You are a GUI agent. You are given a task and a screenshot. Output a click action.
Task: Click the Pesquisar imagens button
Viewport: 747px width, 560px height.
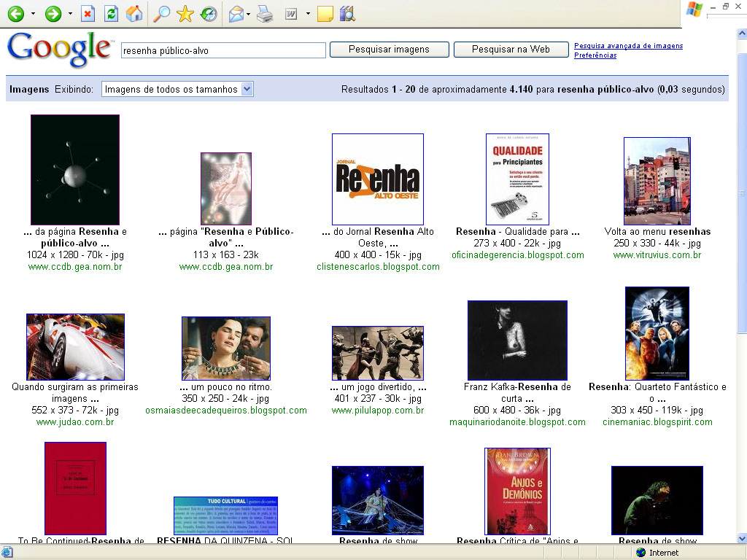pos(388,50)
